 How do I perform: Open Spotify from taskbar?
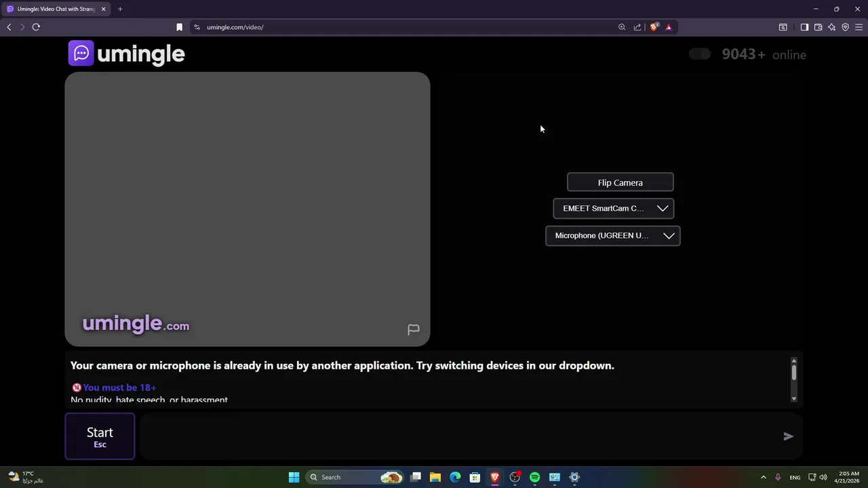[534, 477]
